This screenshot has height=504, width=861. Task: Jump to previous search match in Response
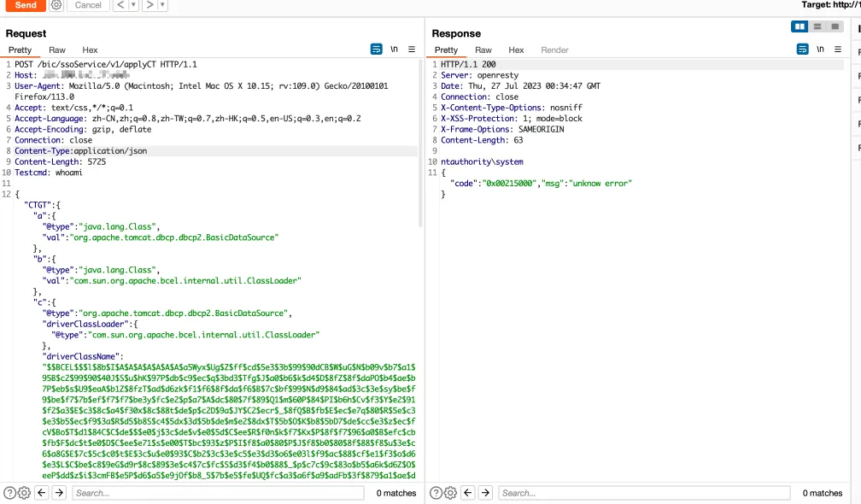click(x=468, y=493)
